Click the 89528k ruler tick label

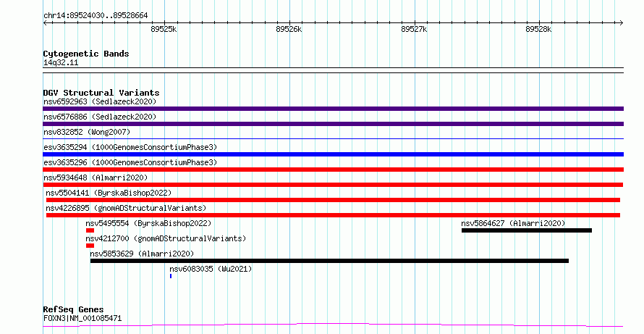coord(538,30)
